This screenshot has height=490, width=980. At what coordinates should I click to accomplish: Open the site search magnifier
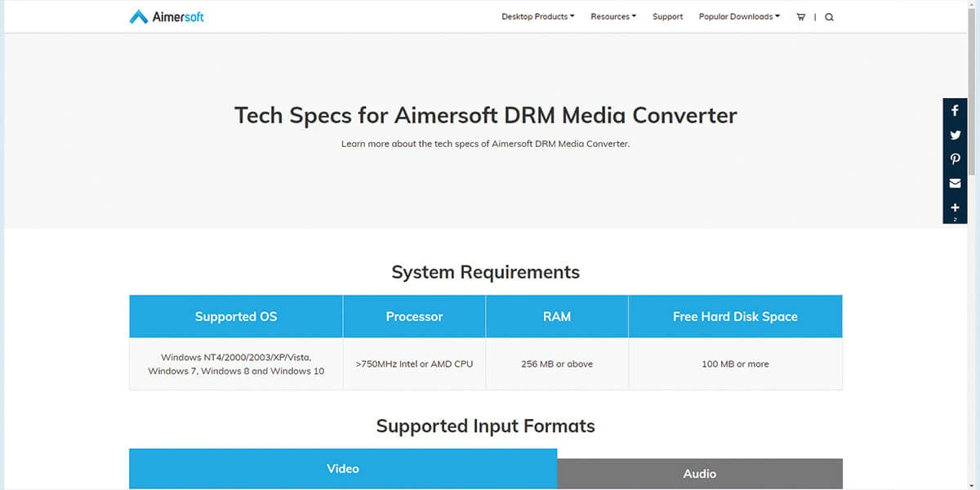click(x=829, y=16)
